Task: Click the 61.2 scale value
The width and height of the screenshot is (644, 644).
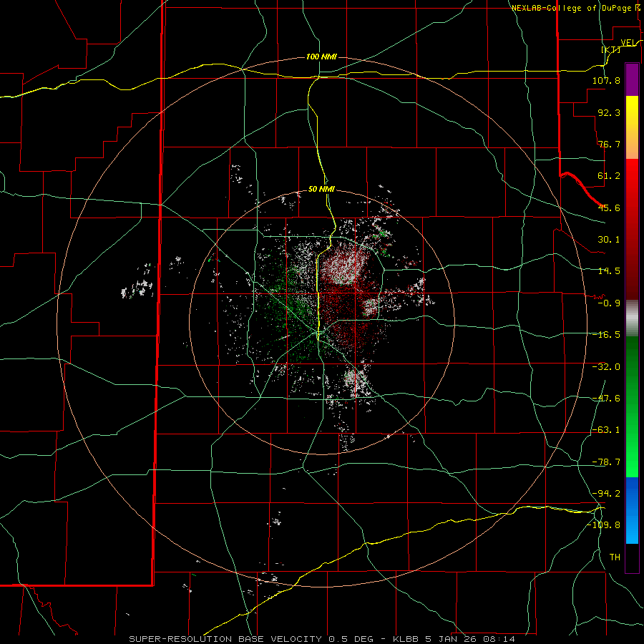Action: [x=609, y=176]
